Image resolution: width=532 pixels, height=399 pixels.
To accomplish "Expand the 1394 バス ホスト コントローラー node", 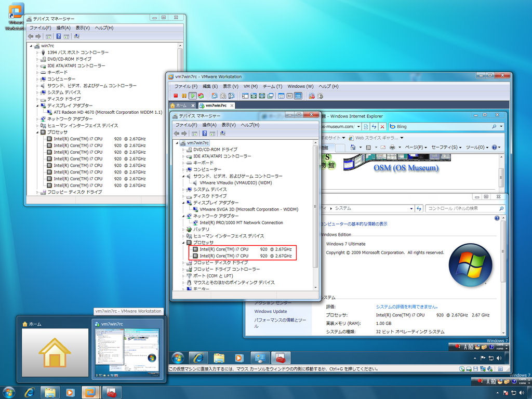I will click(37, 52).
